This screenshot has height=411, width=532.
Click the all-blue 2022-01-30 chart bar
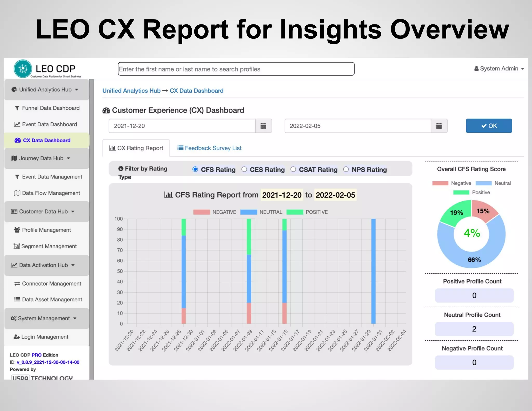(x=374, y=271)
